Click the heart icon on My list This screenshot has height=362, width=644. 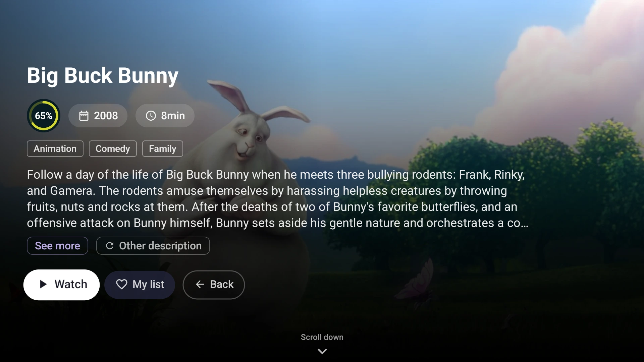click(121, 285)
